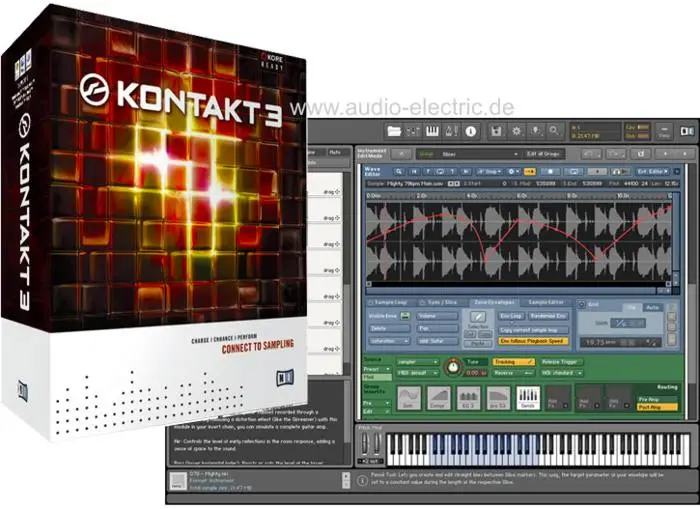Click the minimized View button near the CPU meter
Image resolution: width=700 pixels, height=509 pixels.
pyautogui.click(x=664, y=131)
